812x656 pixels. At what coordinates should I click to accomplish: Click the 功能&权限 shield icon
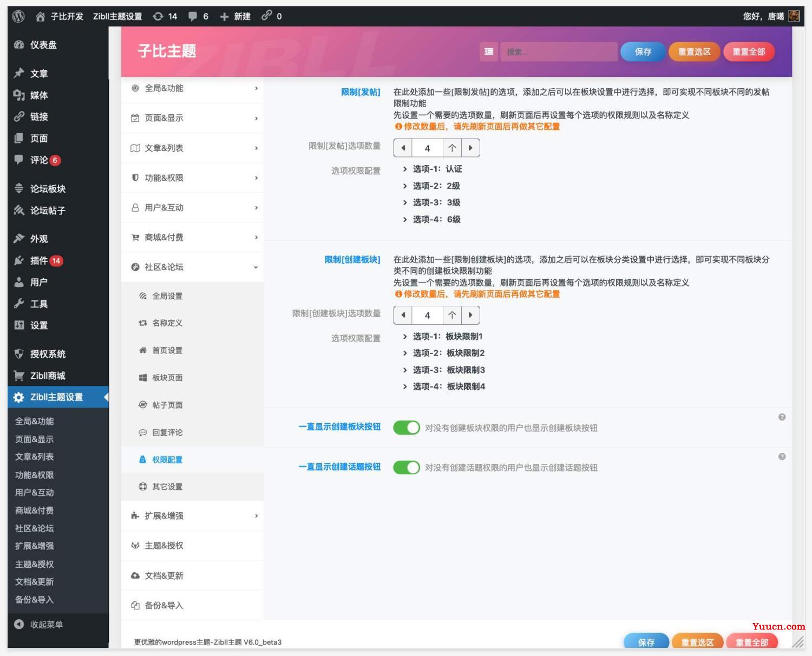(x=135, y=178)
